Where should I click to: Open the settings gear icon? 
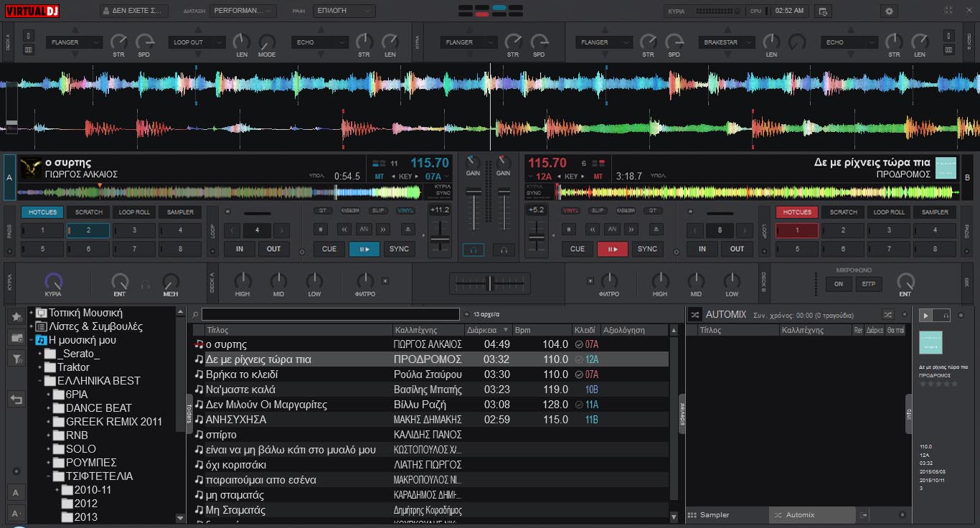890,11
